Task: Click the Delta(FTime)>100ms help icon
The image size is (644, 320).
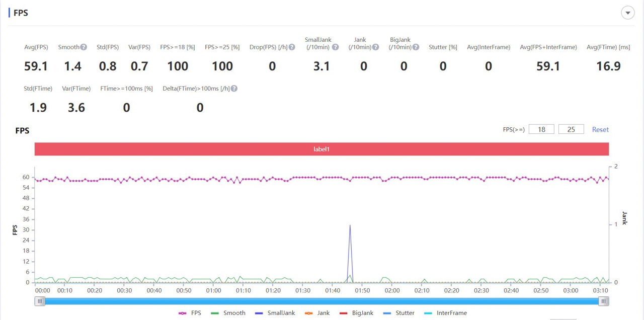Action: [x=233, y=89]
